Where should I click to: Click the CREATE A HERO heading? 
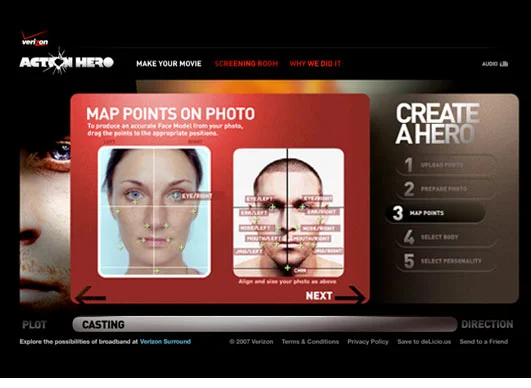(x=438, y=124)
